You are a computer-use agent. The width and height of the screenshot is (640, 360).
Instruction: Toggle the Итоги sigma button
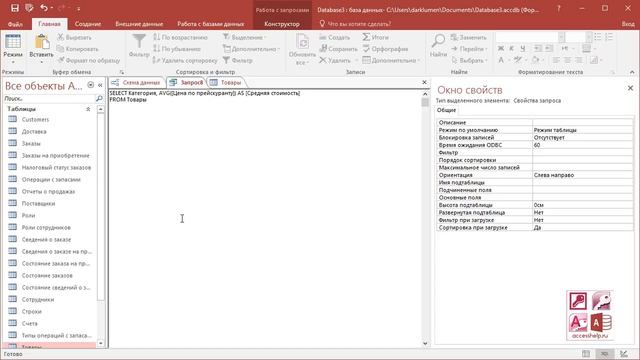click(x=376, y=38)
